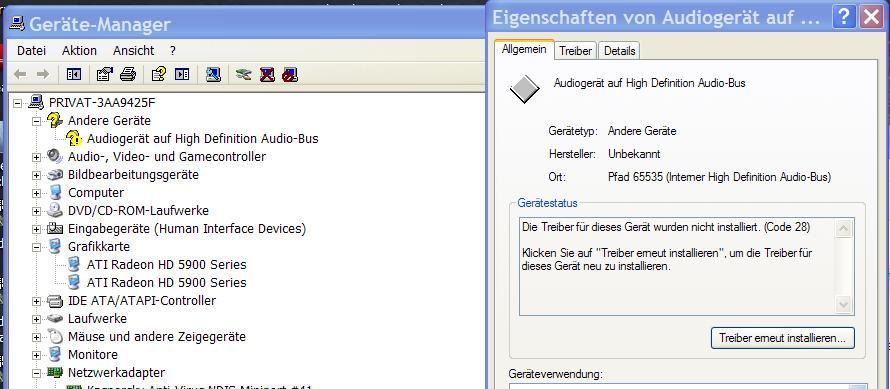The width and height of the screenshot is (890, 389).
Task: Click the Forward arrow in Geräte-Manager toolbar
Action: pos(43,74)
